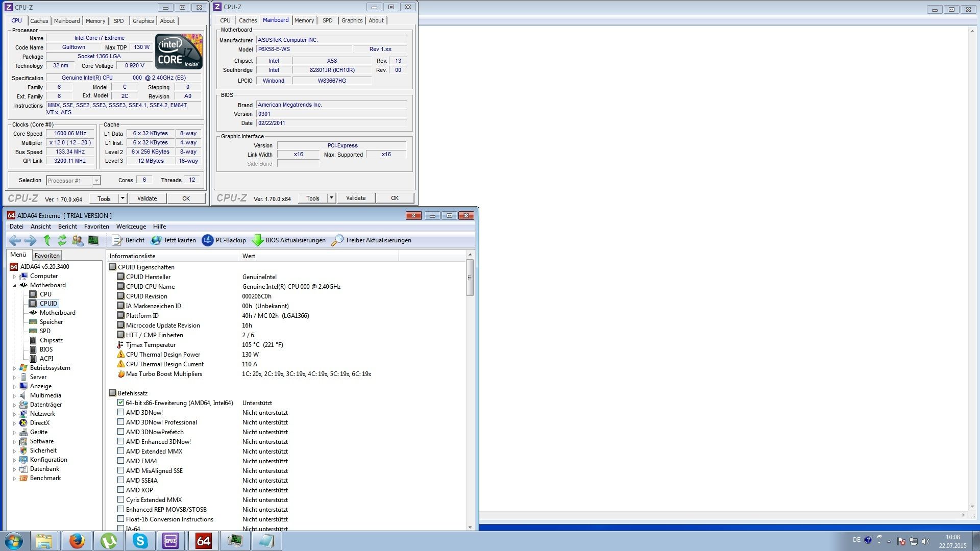Click the Informationsliste column header
980x551 pixels.
(173, 256)
